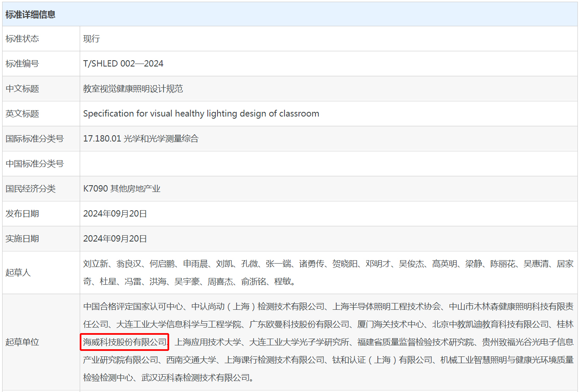Click 西南交通大学 in drafting units
This screenshot has width=580, height=392.
coord(191,360)
